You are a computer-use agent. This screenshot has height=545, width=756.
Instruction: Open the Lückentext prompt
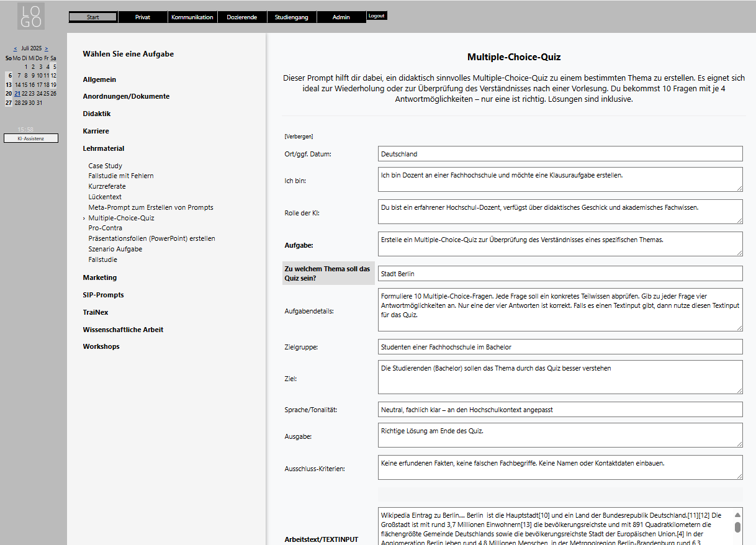[105, 197]
